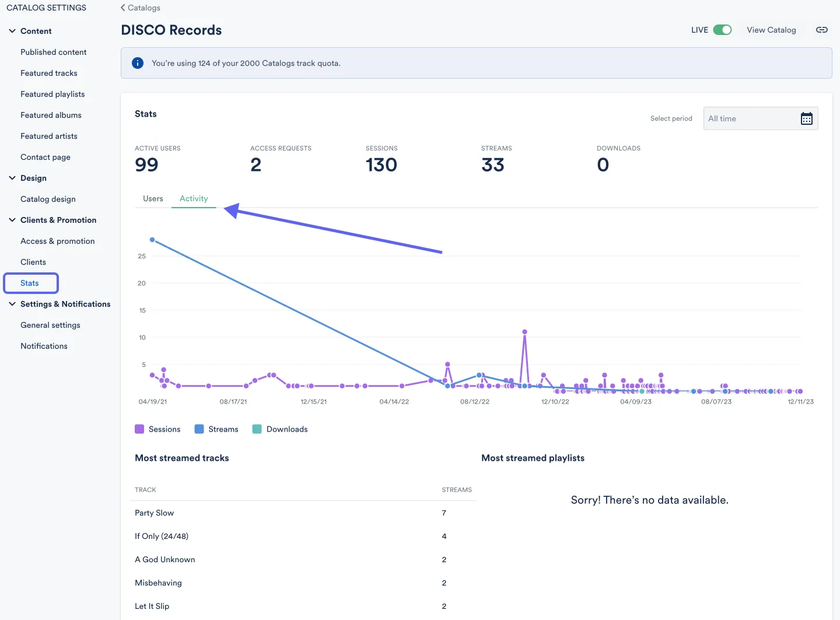
Task: Open Stats page in sidebar
Action: click(x=30, y=283)
